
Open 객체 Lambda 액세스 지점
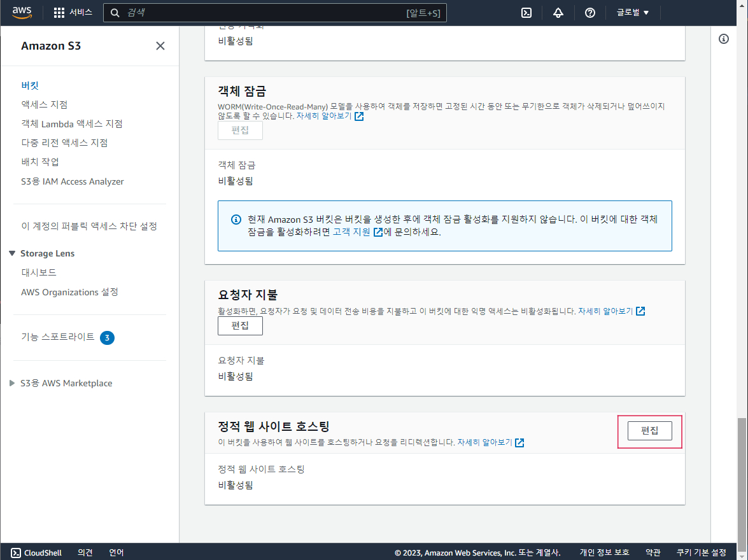click(72, 123)
